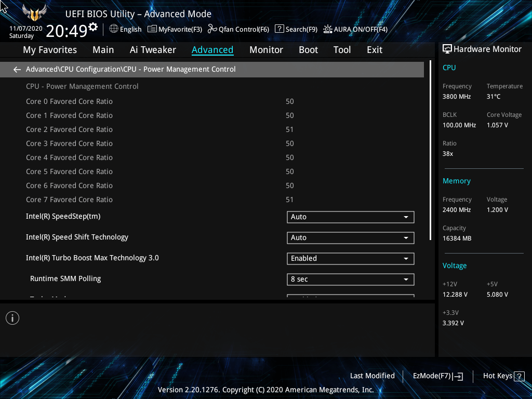Click the info circle icon

pos(12,318)
